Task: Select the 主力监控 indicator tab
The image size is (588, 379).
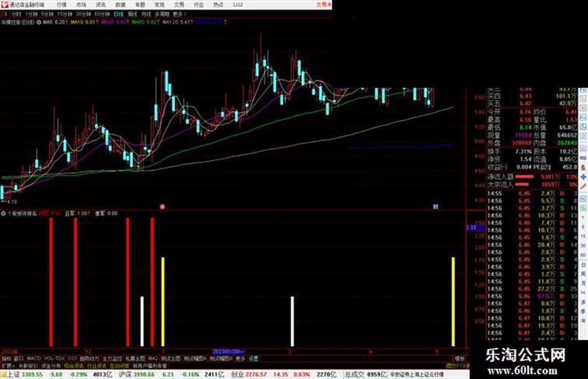Action: coord(112,358)
